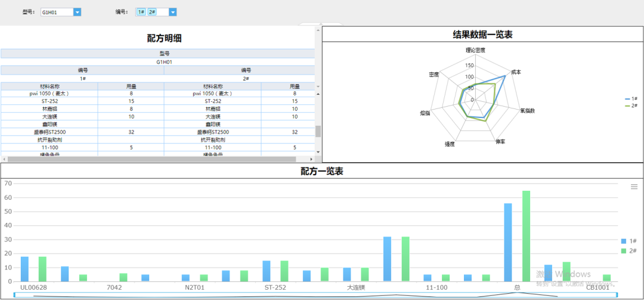Click the left handle of chart range slider

(15, 294)
